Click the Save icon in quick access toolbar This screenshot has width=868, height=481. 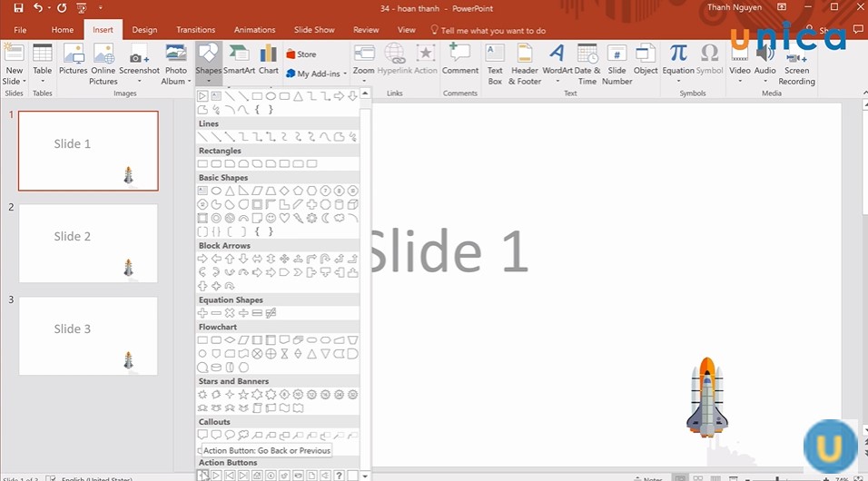(x=18, y=8)
